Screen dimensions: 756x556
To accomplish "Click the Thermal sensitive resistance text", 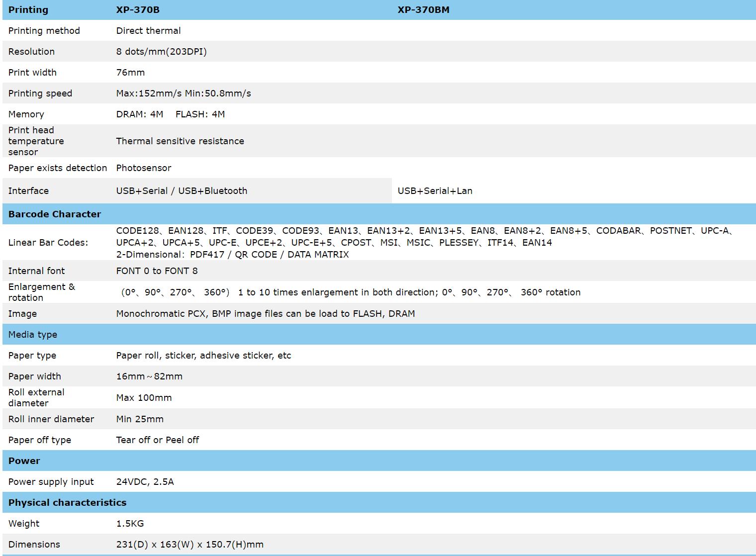I will pyautogui.click(x=180, y=141).
